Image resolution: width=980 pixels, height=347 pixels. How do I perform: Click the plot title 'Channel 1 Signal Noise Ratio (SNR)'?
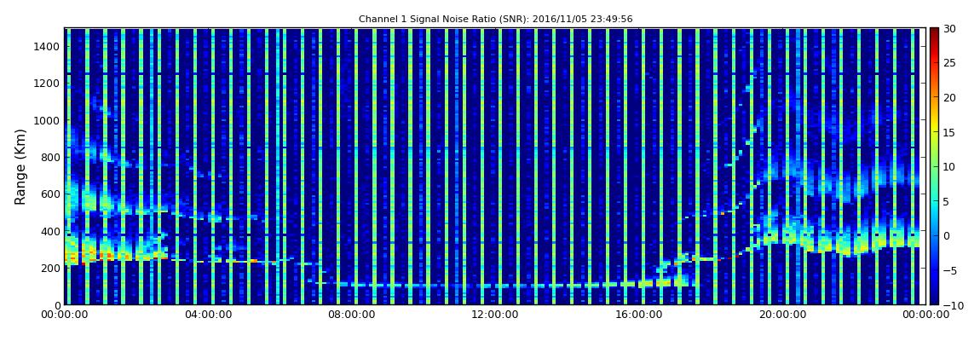pos(495,20)
